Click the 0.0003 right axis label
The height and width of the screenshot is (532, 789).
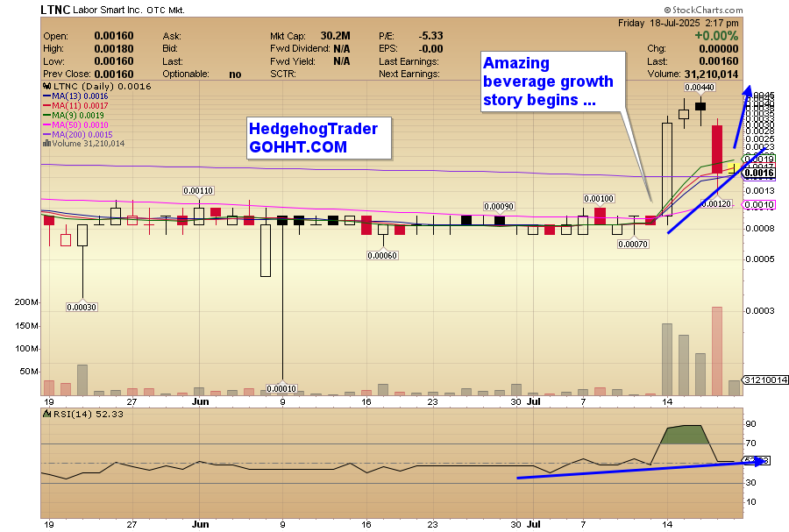pyautogui.click(x=760, y=310)
